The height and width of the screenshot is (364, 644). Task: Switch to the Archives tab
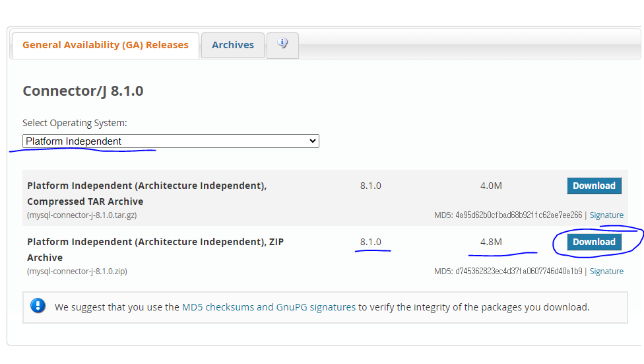pyautogui.click(x=233, y=45)
